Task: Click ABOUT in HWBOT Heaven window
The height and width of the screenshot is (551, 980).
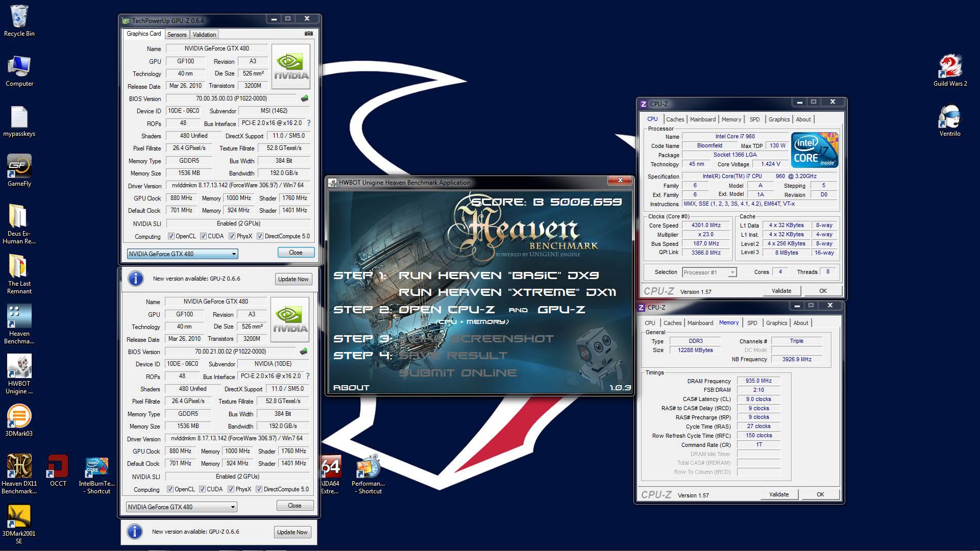Action: click(x=351, y=388)
